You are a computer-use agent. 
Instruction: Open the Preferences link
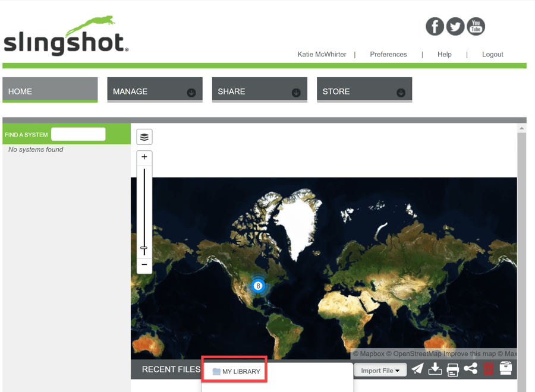tap(388, 54)
